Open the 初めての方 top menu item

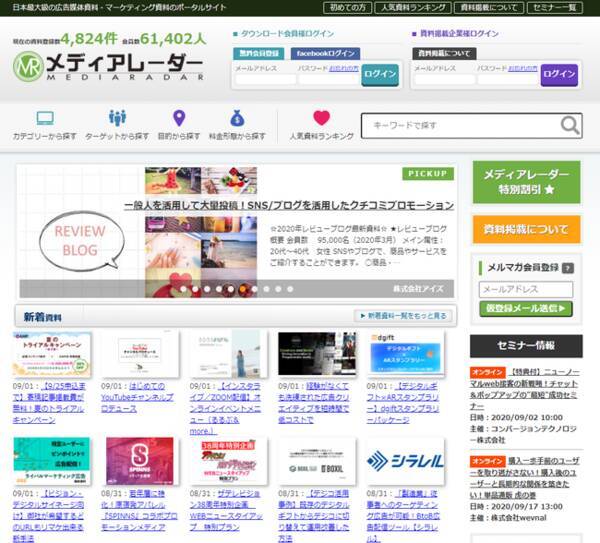coord(347,7)
